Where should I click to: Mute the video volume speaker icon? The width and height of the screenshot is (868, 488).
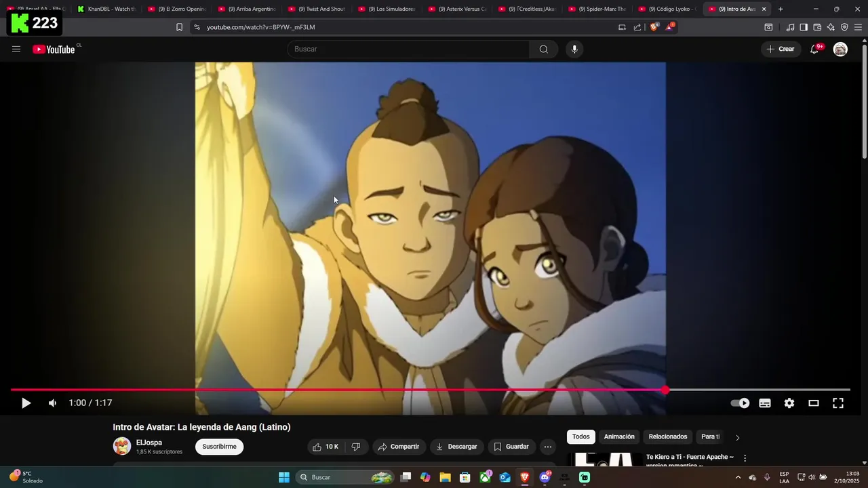coord(52,403)
